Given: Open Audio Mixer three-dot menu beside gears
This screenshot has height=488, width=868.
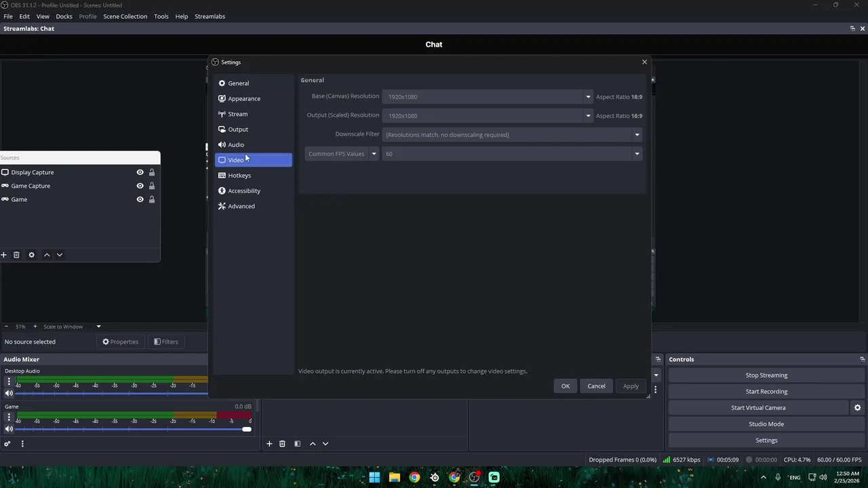Looking at the screenshot, I should [x=22, y=444].
